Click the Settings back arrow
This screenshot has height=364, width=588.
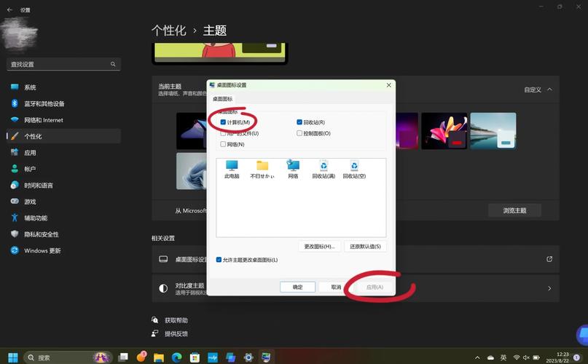(x=9, y=9)
